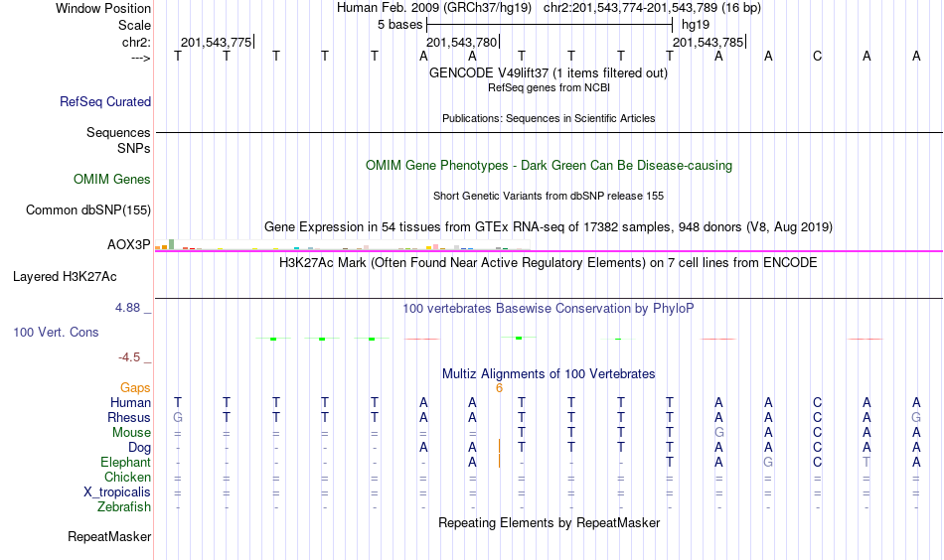
Task: Open the OMIM Gene Phenotypes track title
Action: coord(549,166)
